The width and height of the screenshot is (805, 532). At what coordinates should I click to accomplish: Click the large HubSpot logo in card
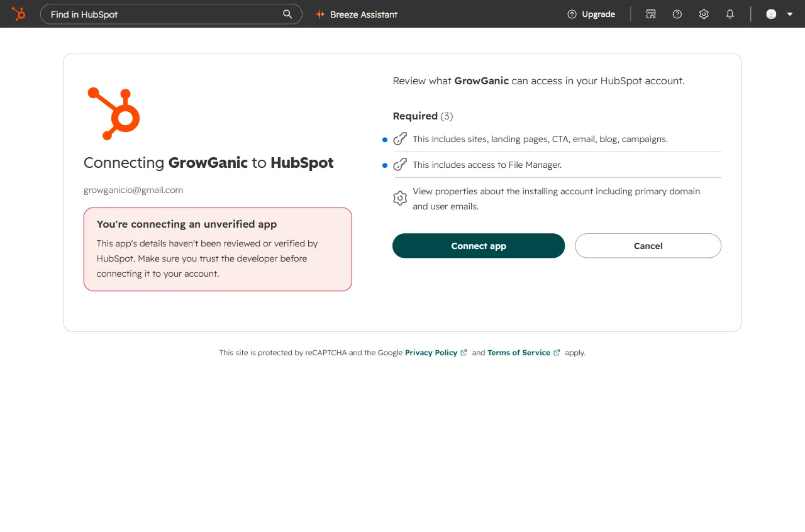114,113
